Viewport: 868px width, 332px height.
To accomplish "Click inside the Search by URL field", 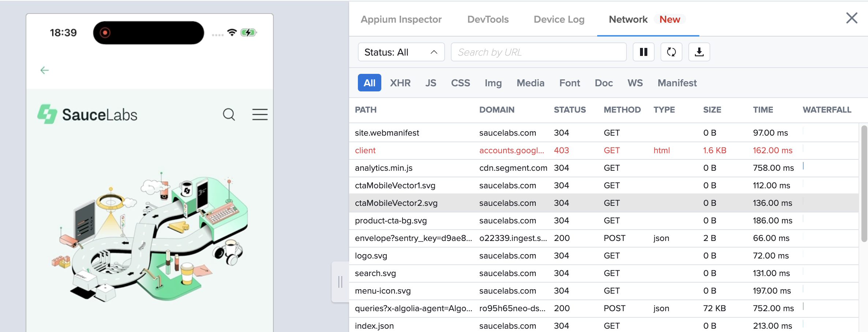I will point(538,52).
